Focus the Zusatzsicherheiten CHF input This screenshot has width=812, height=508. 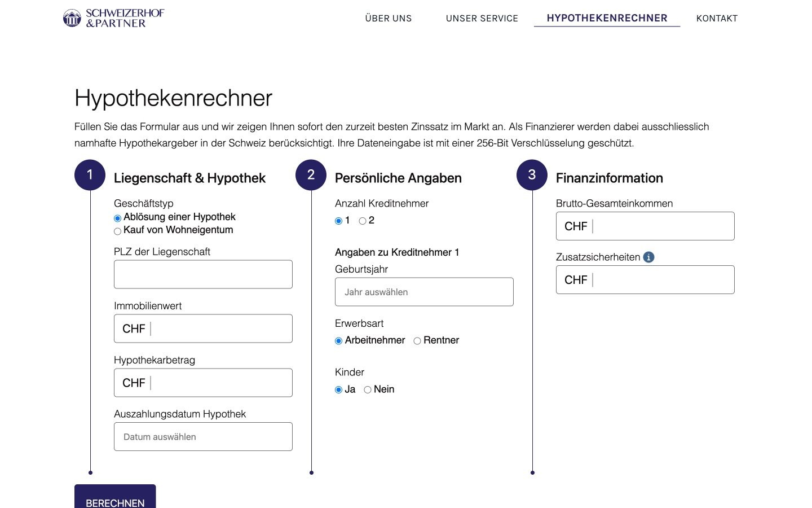(645, 280)
